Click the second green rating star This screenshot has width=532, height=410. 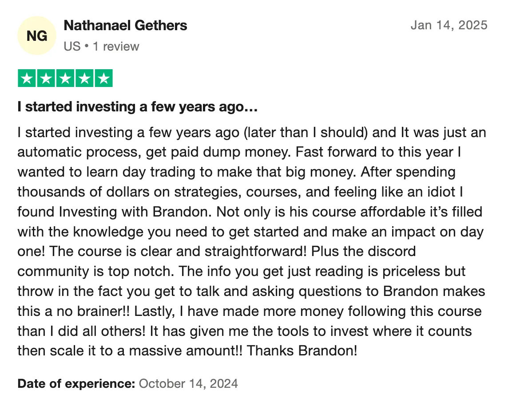coord(46,79)
